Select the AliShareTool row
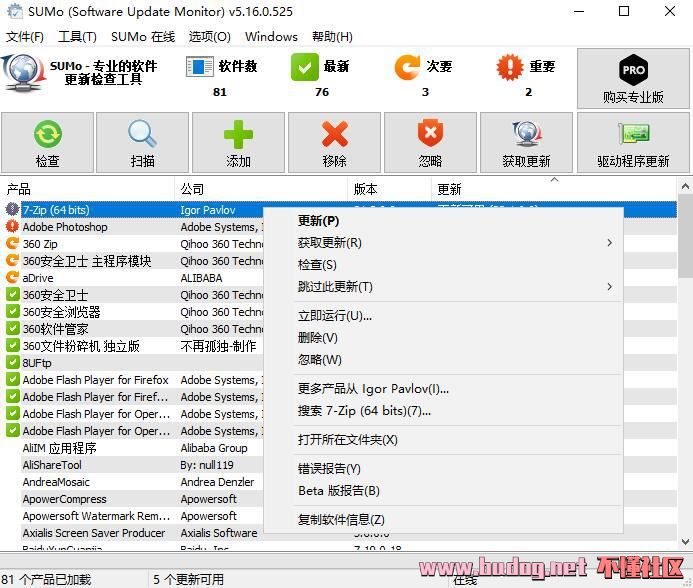693x588 pixels. pos(133,465)
